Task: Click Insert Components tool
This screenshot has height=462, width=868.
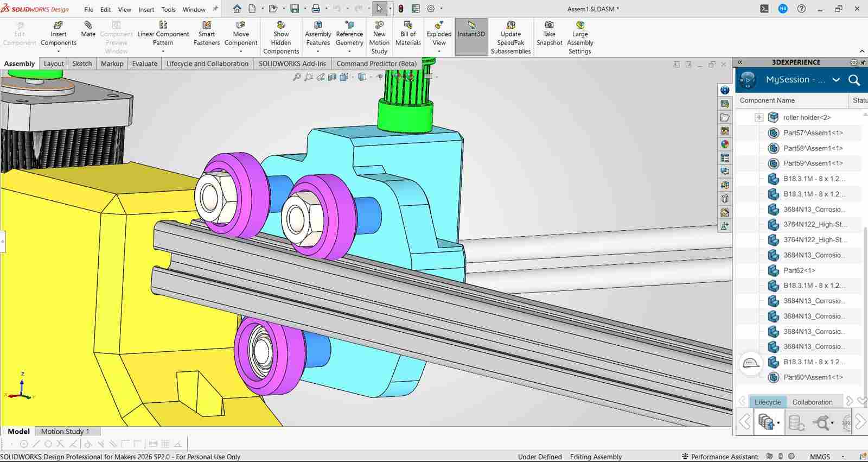Action: coord(58,34)
